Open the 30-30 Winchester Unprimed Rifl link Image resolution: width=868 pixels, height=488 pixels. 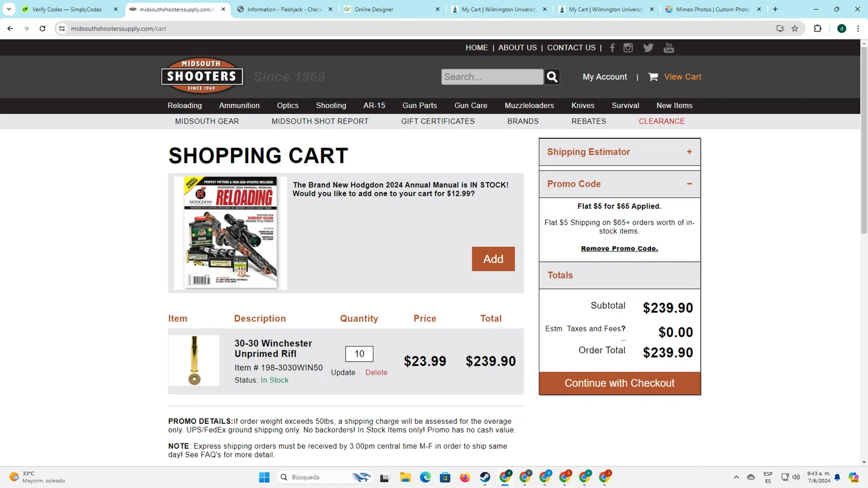pyautogui.click(x=273, y=349)
